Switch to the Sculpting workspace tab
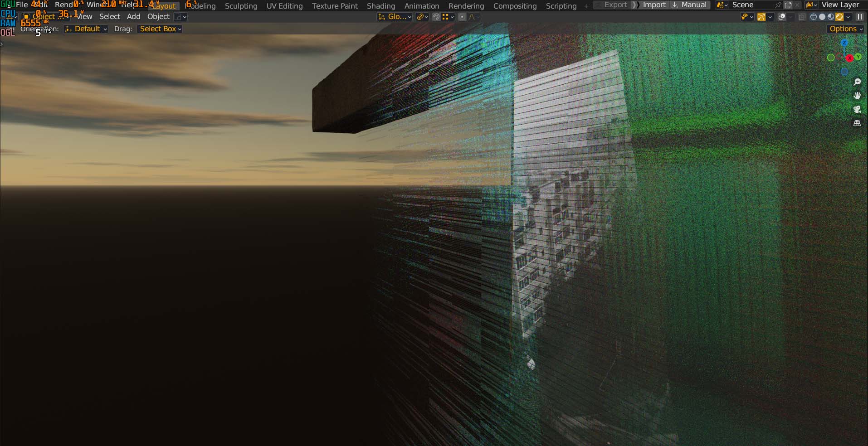868x446 pixels. [241, 6]
